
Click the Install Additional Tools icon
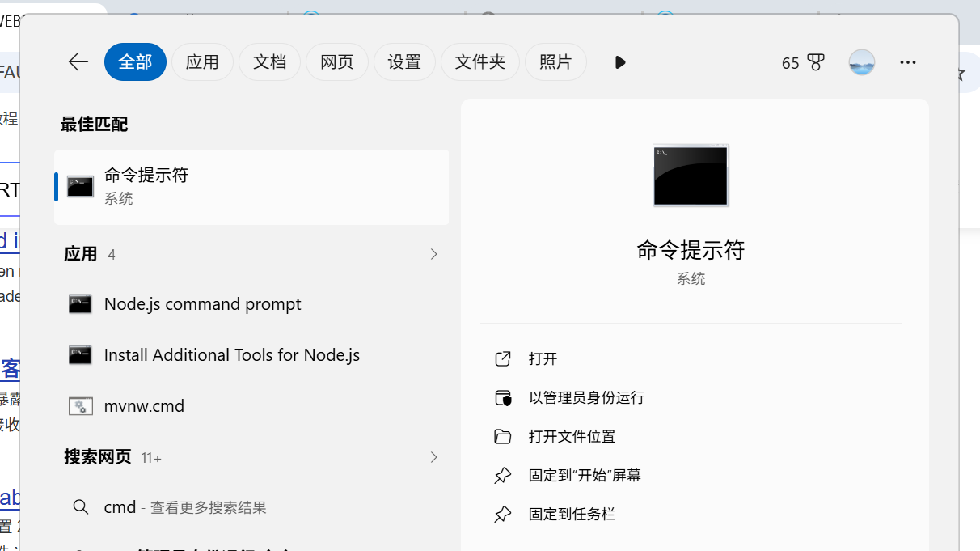(x=80, y=354)
